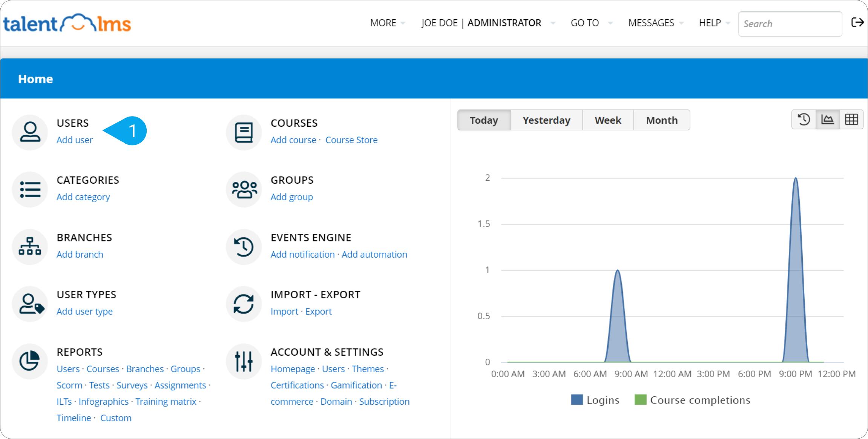Switch to the Week tab
This screenshot has width=868, height=439.
(608, 120)
